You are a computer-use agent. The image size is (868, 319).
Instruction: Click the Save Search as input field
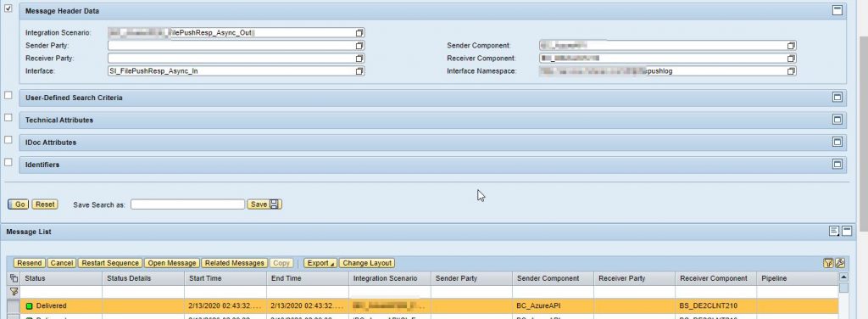187,204
